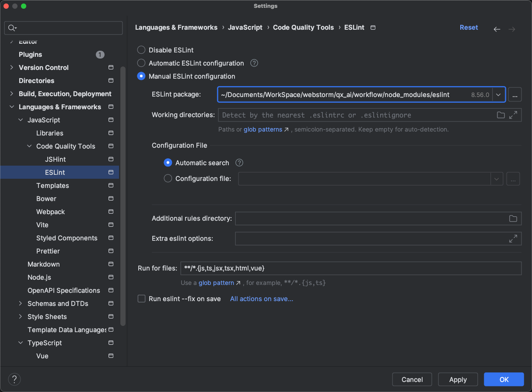Expand the Version Control tree node
This screenshot has height=392, width=532.
[11, 67]
